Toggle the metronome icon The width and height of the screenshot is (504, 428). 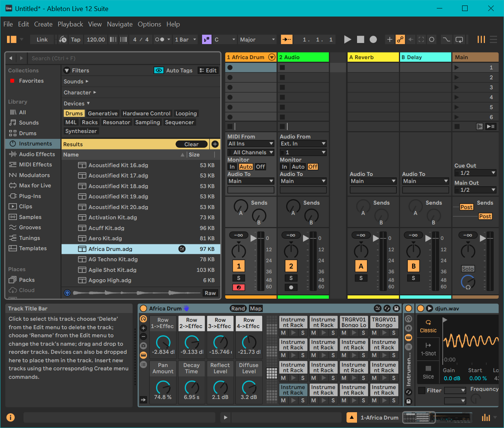160,40
